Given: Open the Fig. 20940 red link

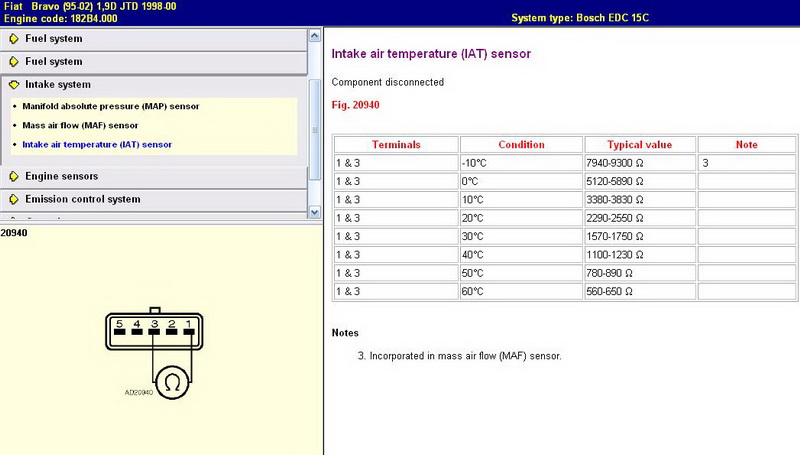Looking at the screenshot, I should click(355, 104).
